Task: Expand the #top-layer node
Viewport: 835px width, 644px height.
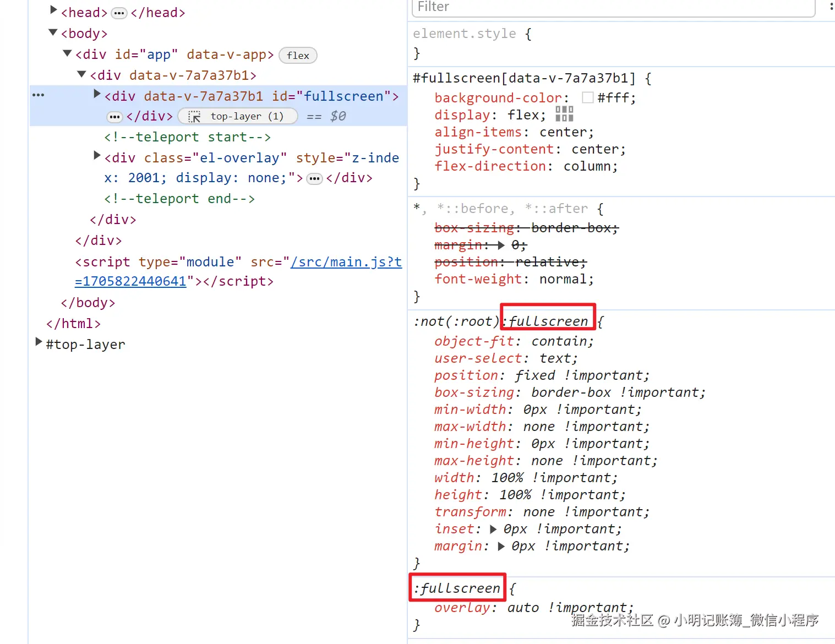Action: coord(39,342)
